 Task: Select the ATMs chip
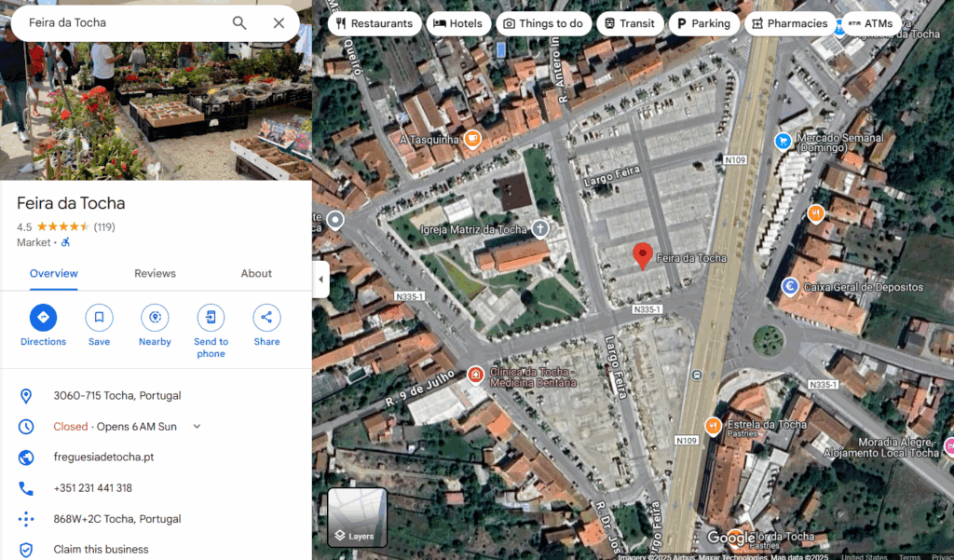coord(871,23)
